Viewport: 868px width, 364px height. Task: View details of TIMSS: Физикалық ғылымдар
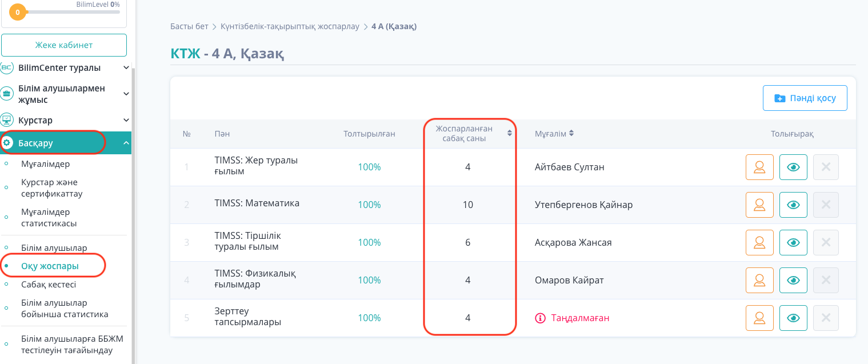pos(793,280)
